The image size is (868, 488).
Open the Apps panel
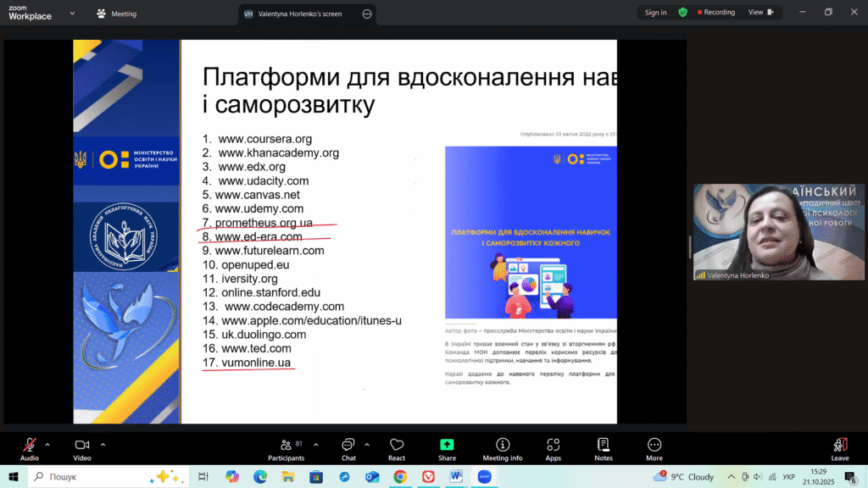554,448
